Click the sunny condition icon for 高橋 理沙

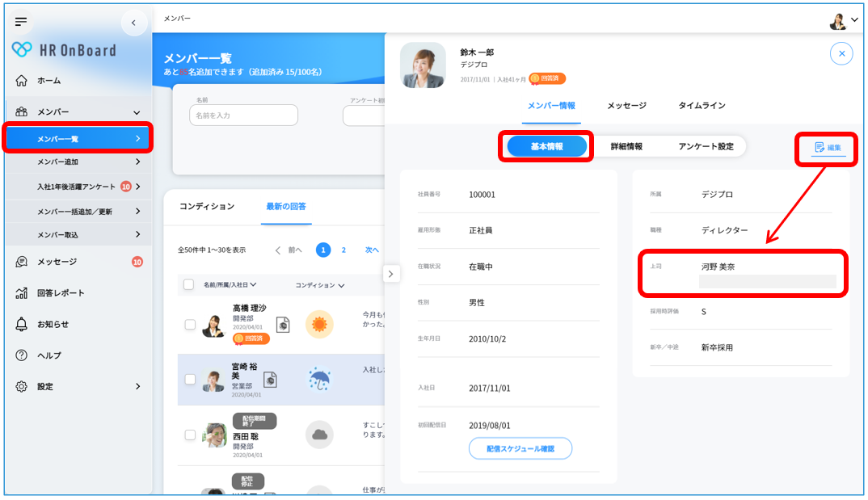tap(319, 324)
